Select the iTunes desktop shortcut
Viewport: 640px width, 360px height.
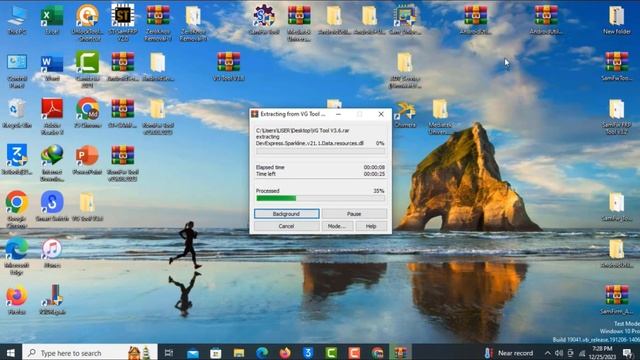[52, 253]
